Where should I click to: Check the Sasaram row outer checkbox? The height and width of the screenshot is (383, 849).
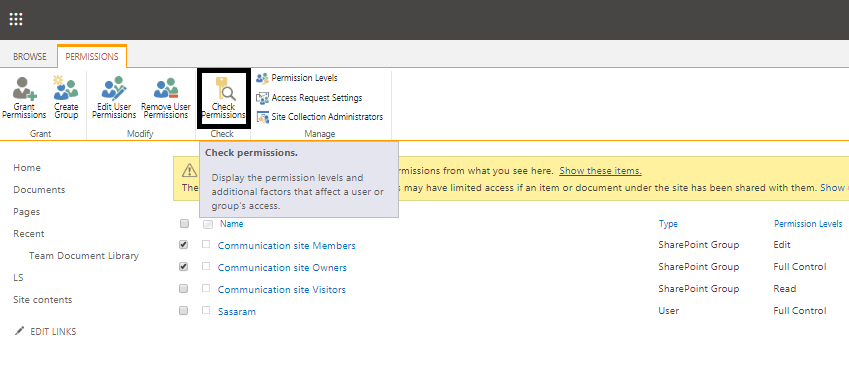click(184, 310)
